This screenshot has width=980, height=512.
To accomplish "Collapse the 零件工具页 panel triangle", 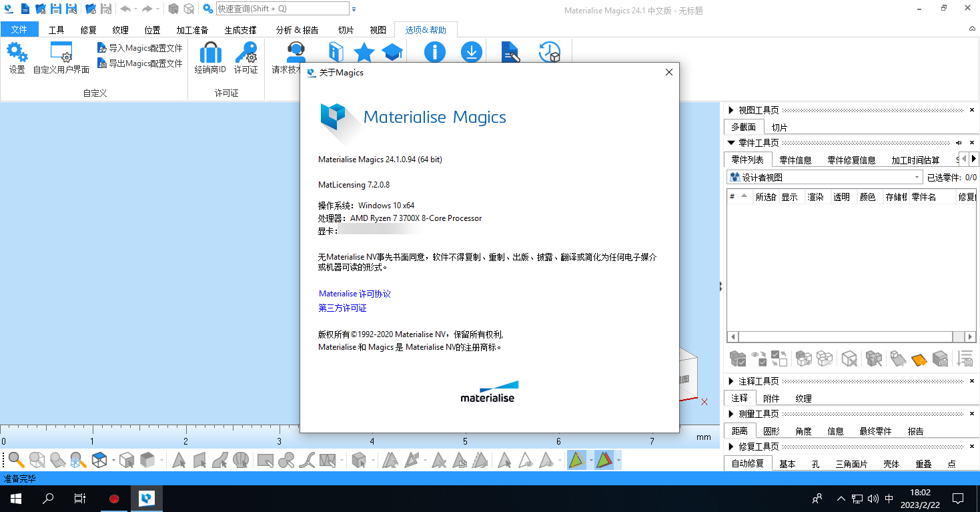I will [x=730, y=143].
